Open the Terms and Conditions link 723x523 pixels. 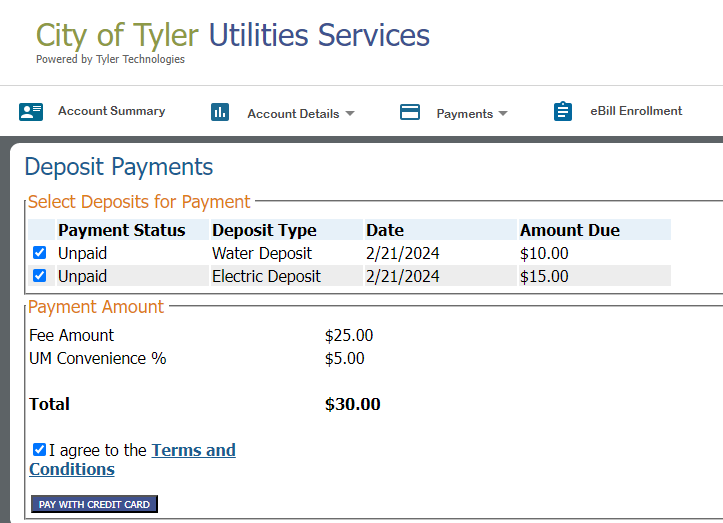132,459
